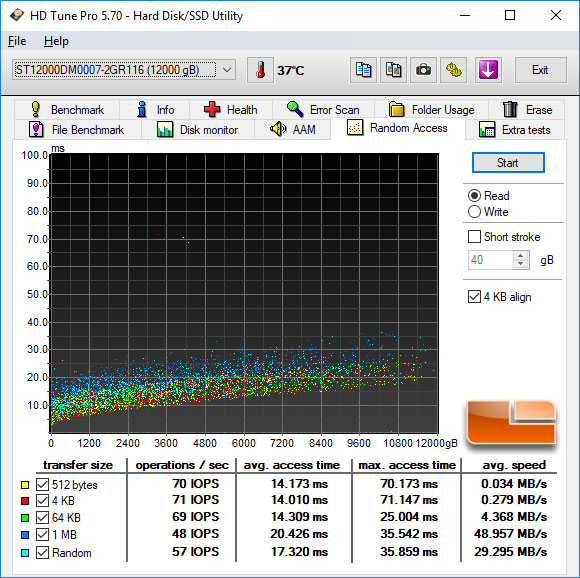Uncheck the 512 bytes transfer size checkbox

click(43, 484)
